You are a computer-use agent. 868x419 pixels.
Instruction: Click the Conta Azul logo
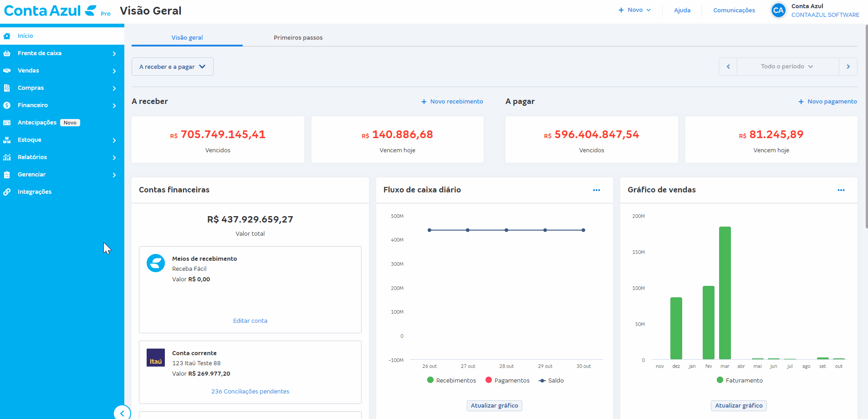tap(57, 10)
